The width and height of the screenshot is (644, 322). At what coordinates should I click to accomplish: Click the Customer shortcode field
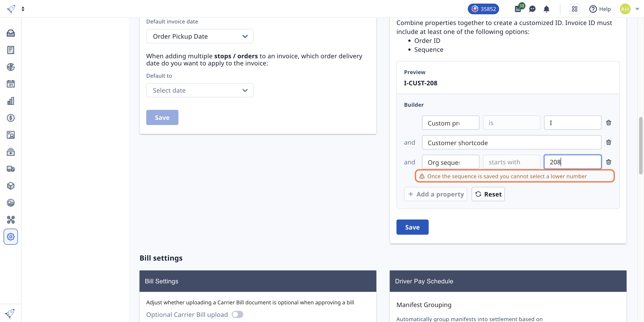[511, 142]
